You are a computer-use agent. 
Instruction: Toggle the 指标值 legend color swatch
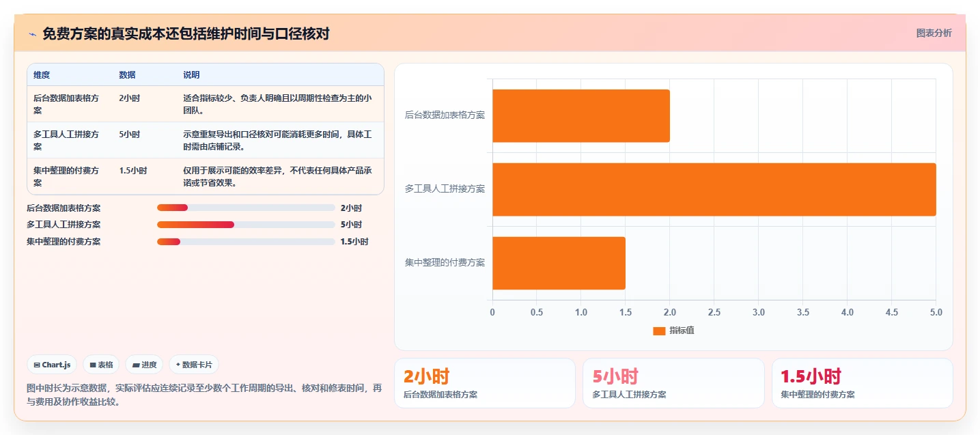pos(659,331)
